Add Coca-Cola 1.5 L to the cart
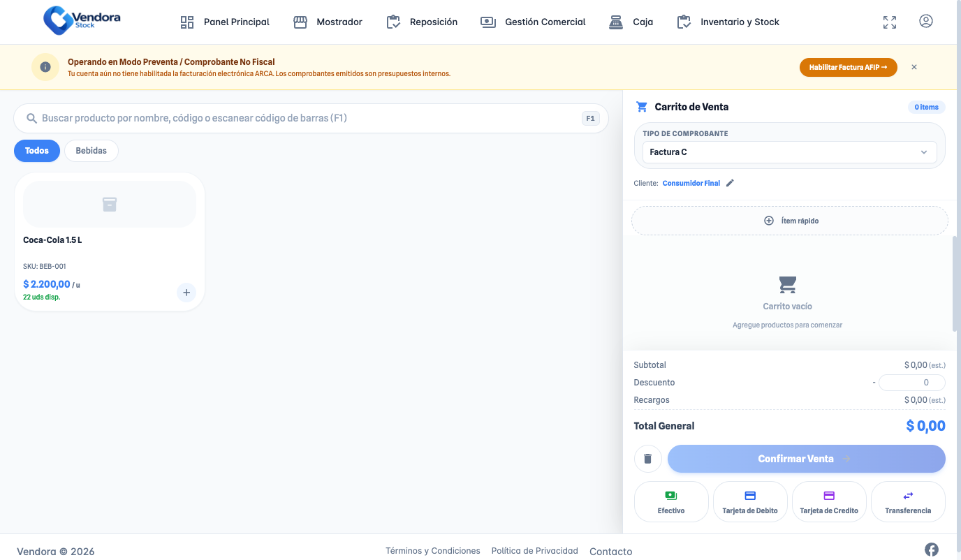The height and width of the screenshot is (560, 961). pyautogui.click(x=186, y=293)
